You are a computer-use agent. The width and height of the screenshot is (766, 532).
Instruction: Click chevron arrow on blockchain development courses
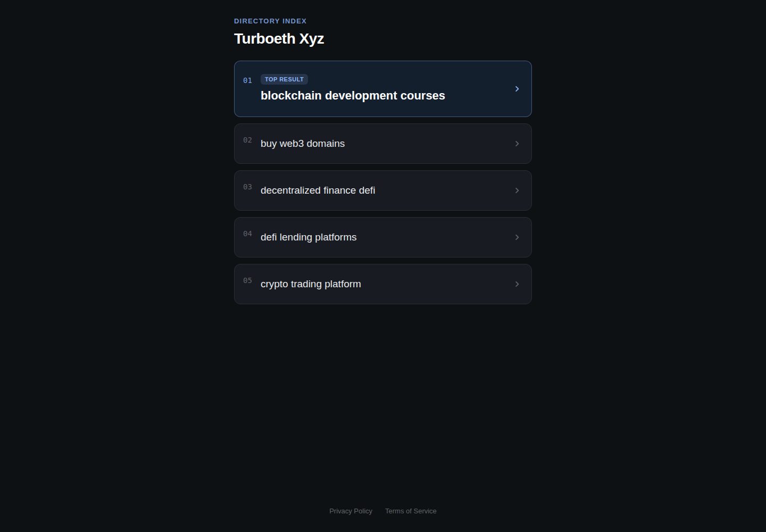[517, 89]
